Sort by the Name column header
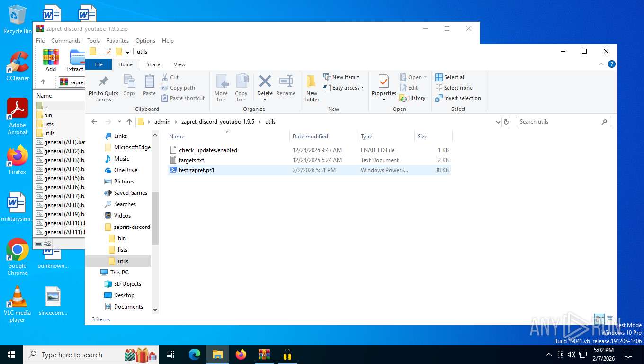The height and width of the screenshot is (364, 644). [228, 136]
